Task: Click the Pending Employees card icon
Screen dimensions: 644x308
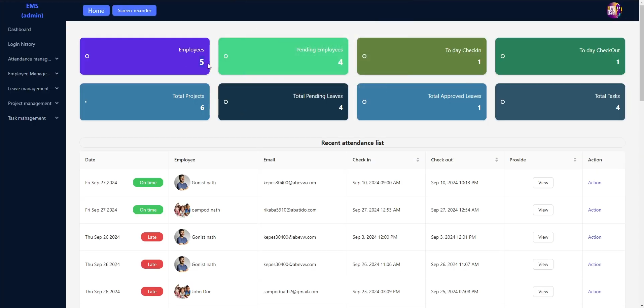Action: coord(226,56)
